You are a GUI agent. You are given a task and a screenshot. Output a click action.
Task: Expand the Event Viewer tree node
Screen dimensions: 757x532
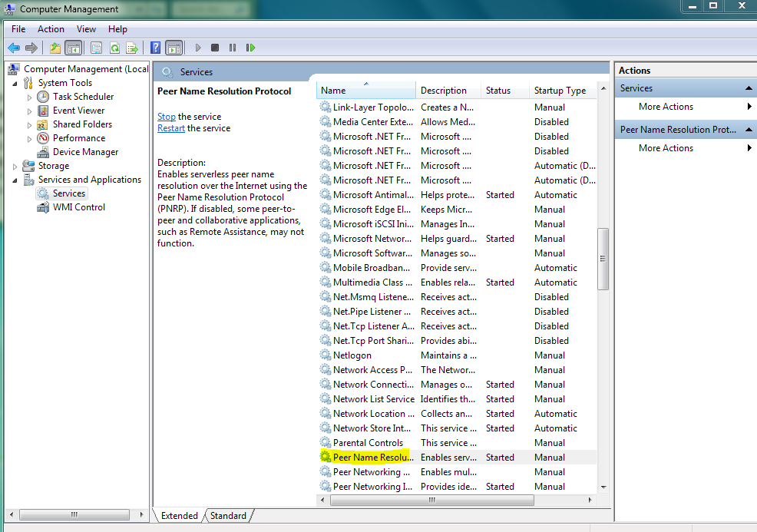29,111
